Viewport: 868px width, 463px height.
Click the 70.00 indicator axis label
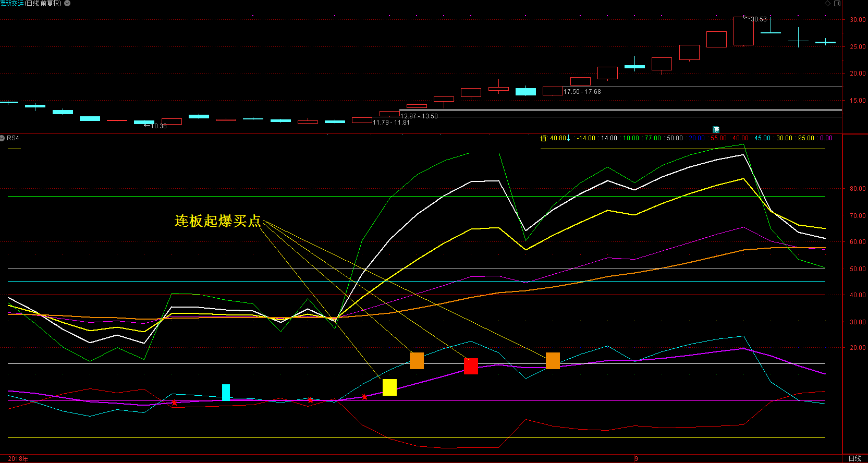858,215
